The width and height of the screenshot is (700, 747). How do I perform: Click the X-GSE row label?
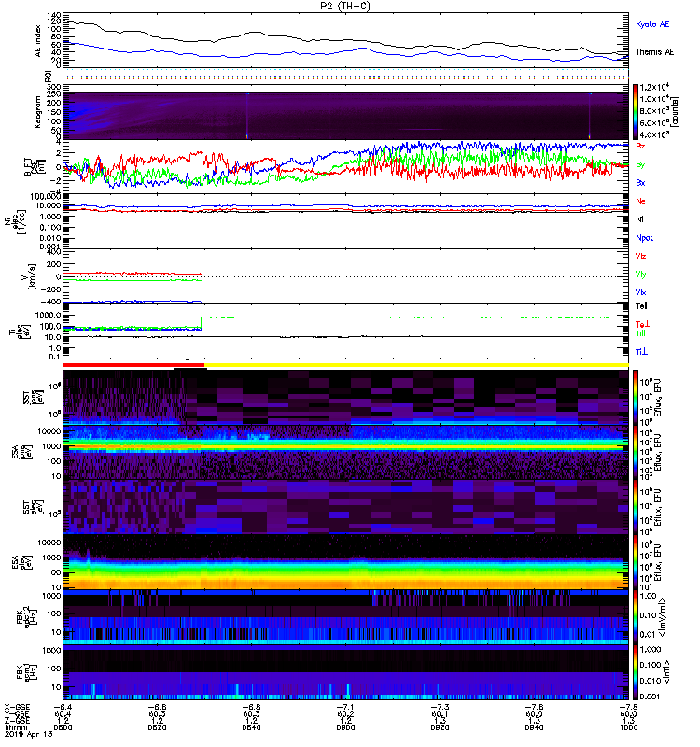pos(17,708)
